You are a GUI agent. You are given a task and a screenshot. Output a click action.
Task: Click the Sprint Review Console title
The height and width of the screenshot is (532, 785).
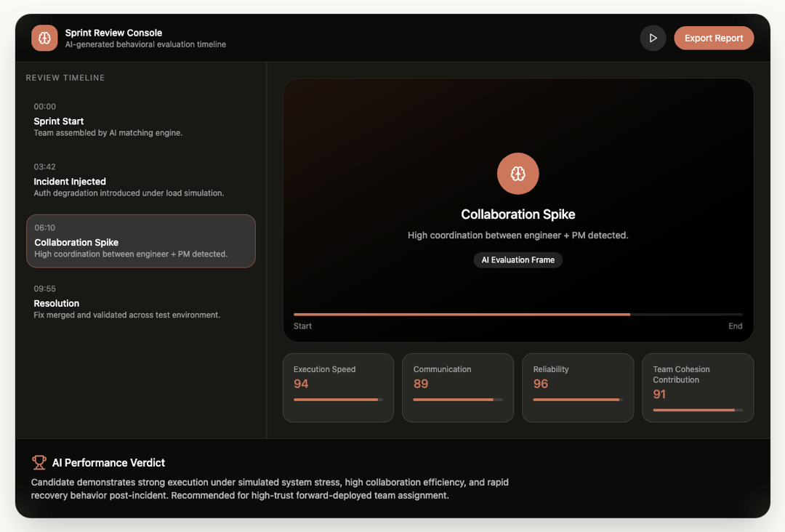coord(113,33)
